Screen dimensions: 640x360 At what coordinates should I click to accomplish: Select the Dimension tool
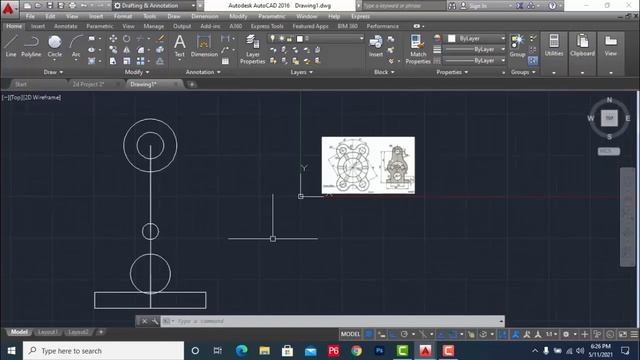[x=204, y=46]
